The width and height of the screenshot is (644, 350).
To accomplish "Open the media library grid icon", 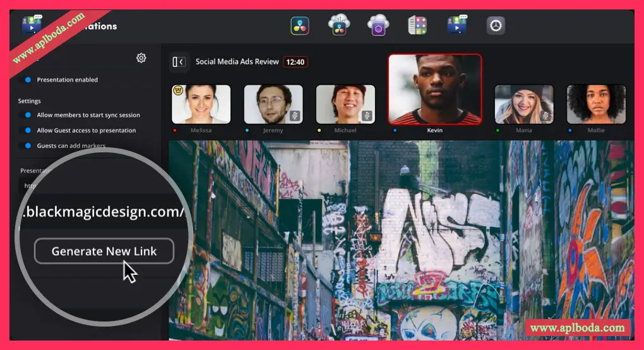I will (417, 25).
